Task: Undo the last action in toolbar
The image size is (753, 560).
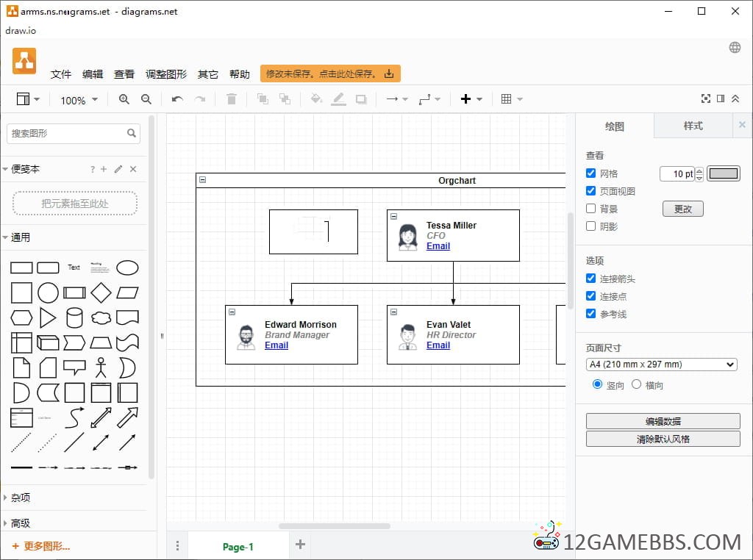Action: 177,99
